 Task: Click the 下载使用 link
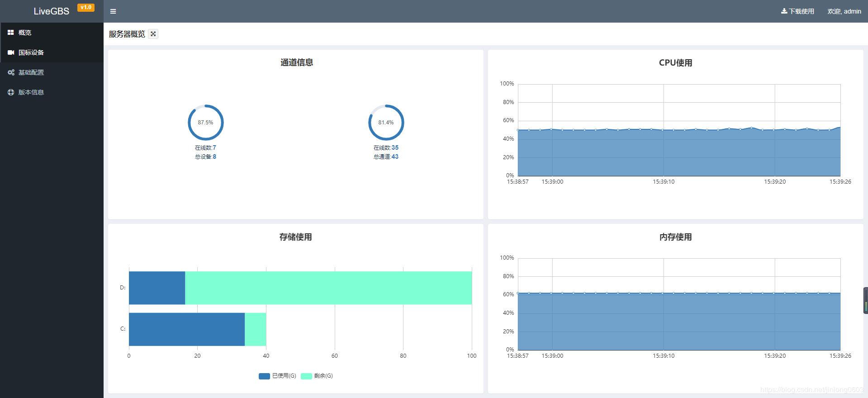[x=801, y=11]
